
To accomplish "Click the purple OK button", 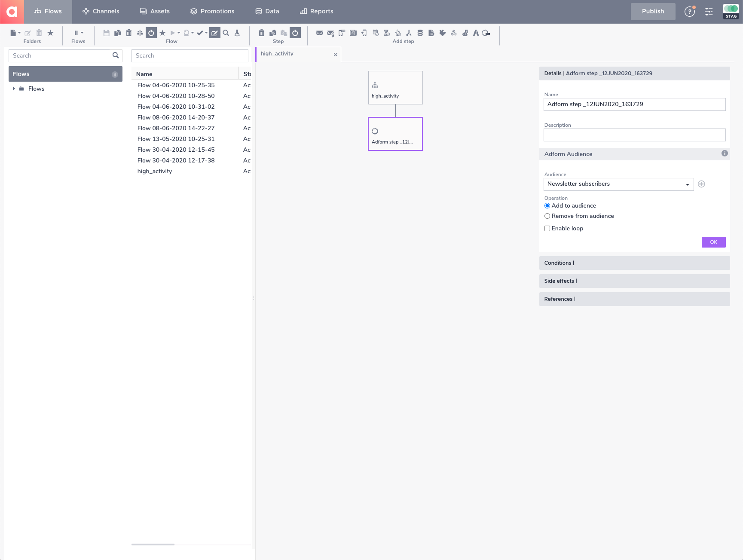I will [x=713, y=242].
